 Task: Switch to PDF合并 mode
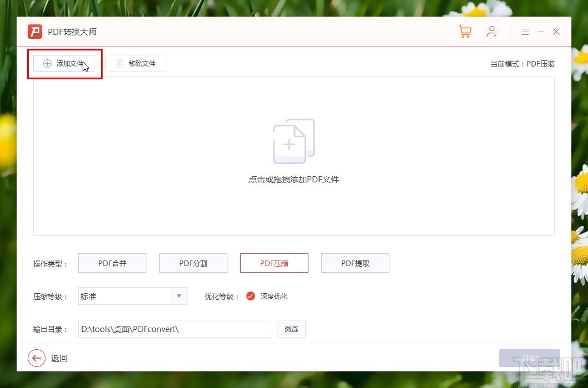point(112,263)
